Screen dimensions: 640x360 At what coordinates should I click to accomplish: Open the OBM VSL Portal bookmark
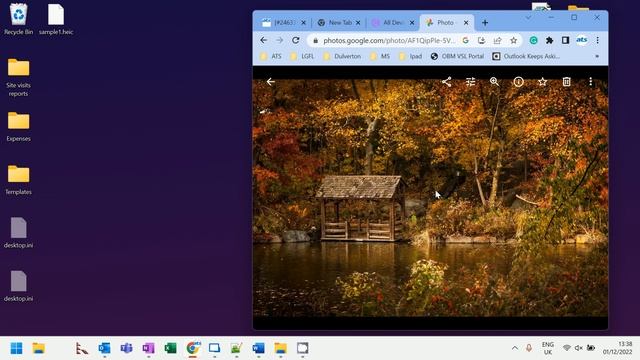(457, 56)
